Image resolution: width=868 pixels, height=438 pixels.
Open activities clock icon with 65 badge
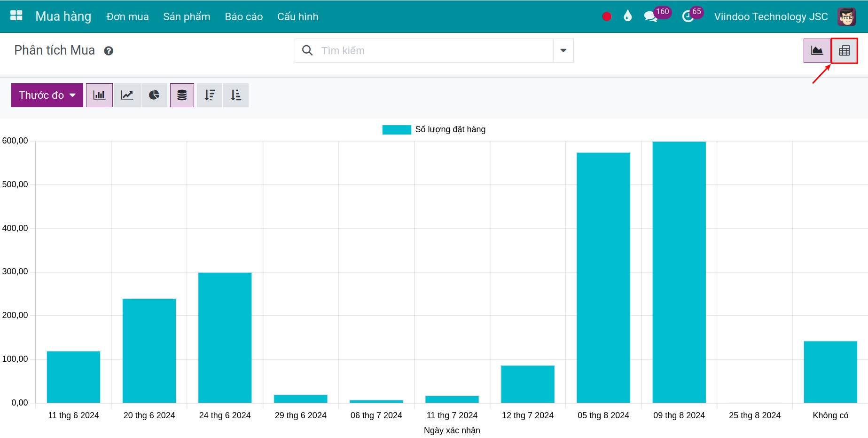tap(688, 17)
